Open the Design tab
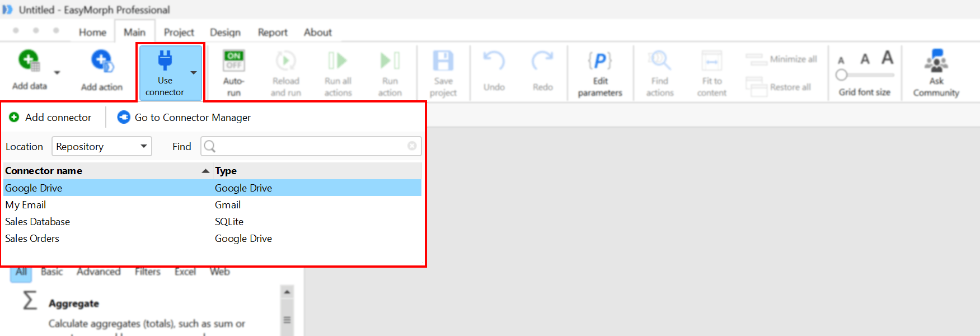 click(225, 32)
